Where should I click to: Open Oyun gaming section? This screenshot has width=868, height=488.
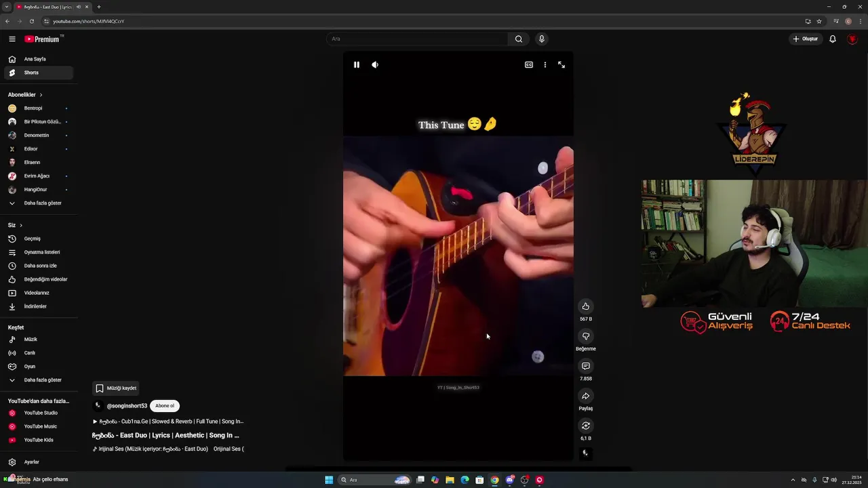(x=38, y=367)
